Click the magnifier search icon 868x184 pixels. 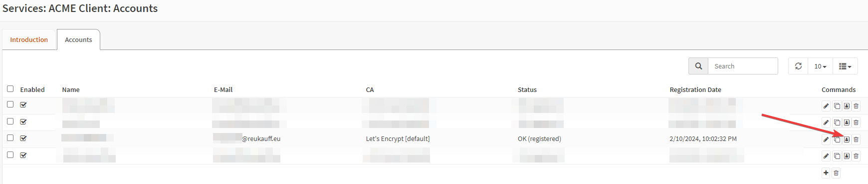point(698,66)
